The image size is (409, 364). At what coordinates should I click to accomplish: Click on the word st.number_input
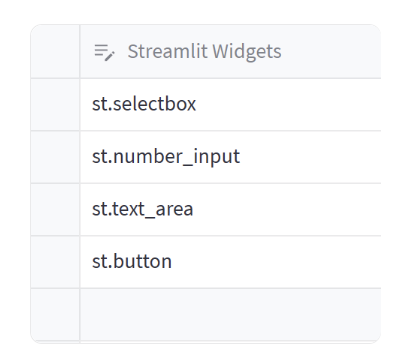[166, 157]
